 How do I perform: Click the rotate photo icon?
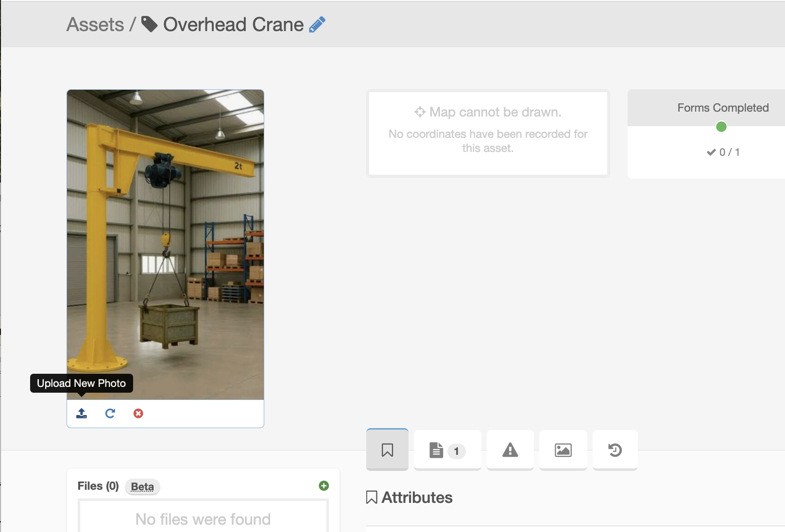click(110, 414)
